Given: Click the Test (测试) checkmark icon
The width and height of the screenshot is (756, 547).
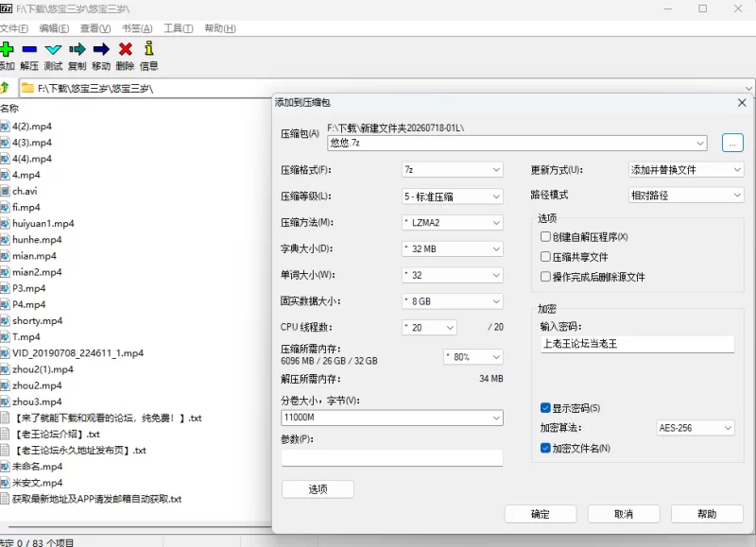Looking at the screenshot, I should point(53,49).
